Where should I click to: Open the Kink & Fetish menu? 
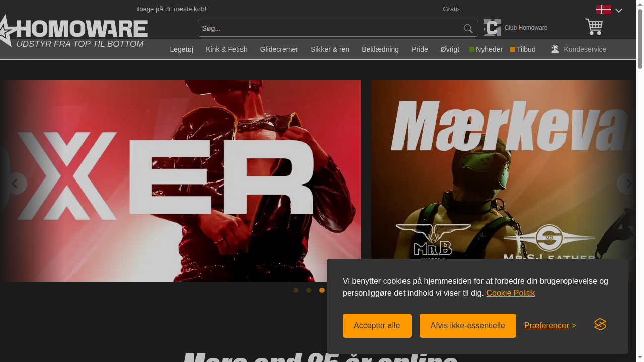(226, 49)
